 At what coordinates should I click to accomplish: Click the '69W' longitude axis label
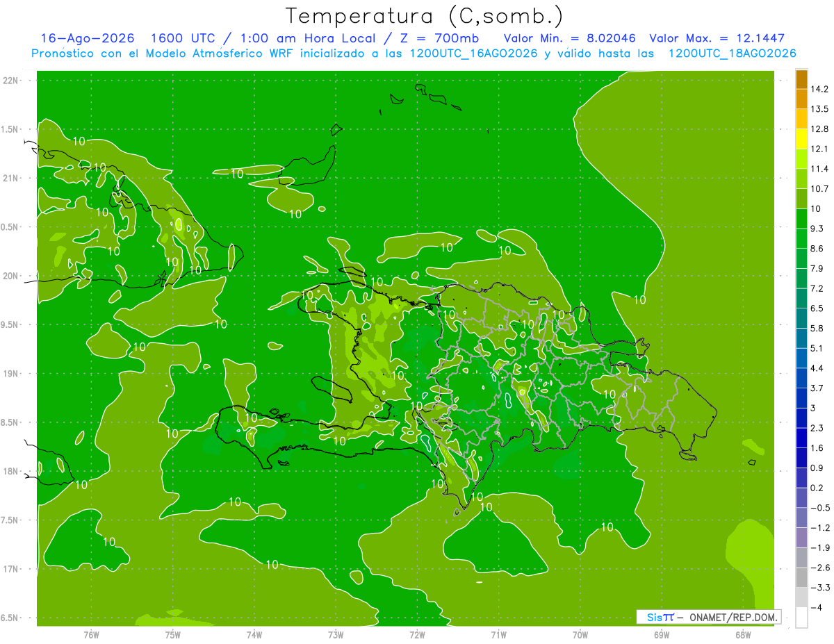(x=662, y=635)
